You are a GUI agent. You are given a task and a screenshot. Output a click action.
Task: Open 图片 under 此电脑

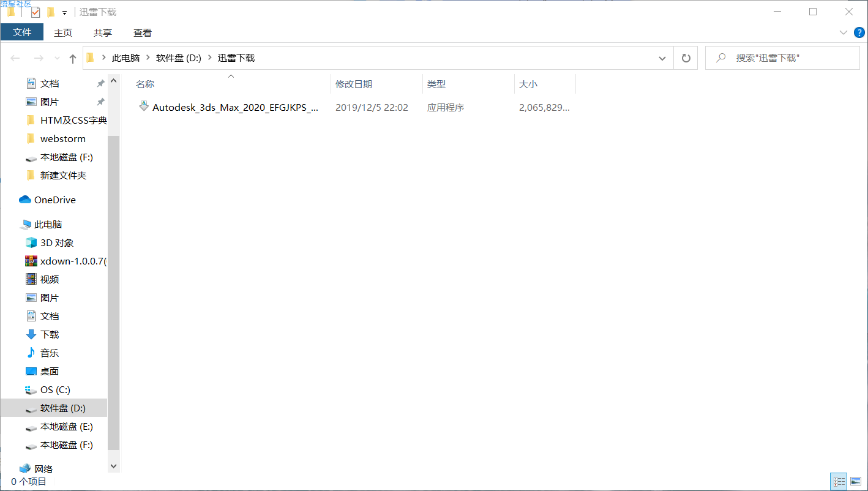tap(50, 298)
